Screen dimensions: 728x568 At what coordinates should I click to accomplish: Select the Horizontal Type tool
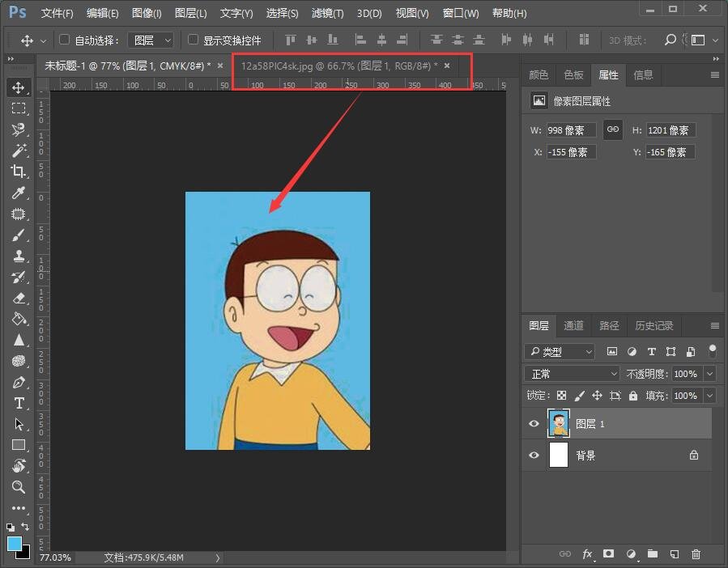click(18, 403)
